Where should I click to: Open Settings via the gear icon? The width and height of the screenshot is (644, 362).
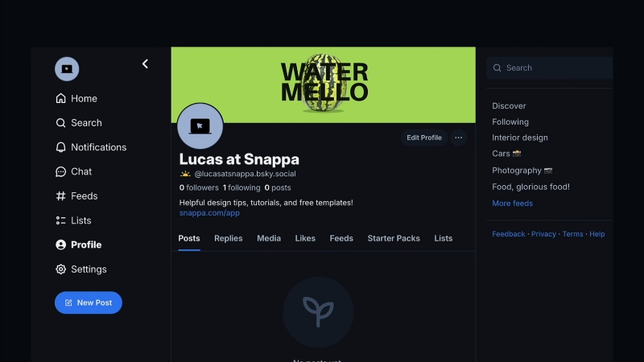61,269
